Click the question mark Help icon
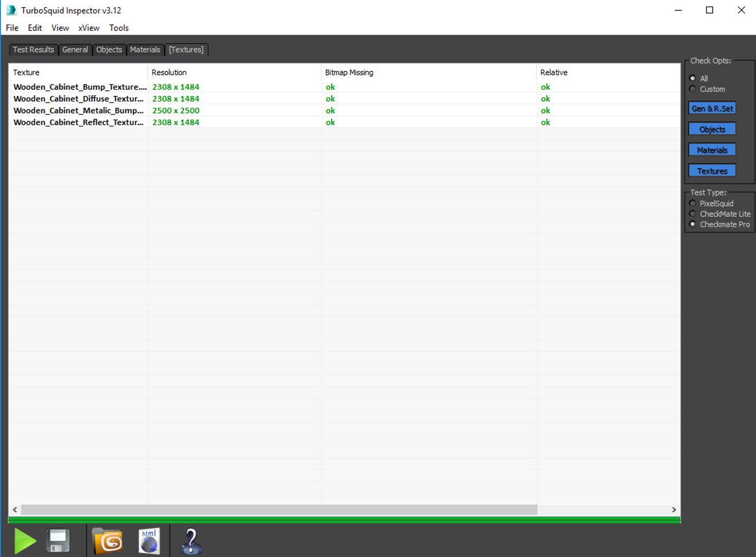 tap(191, 542)
